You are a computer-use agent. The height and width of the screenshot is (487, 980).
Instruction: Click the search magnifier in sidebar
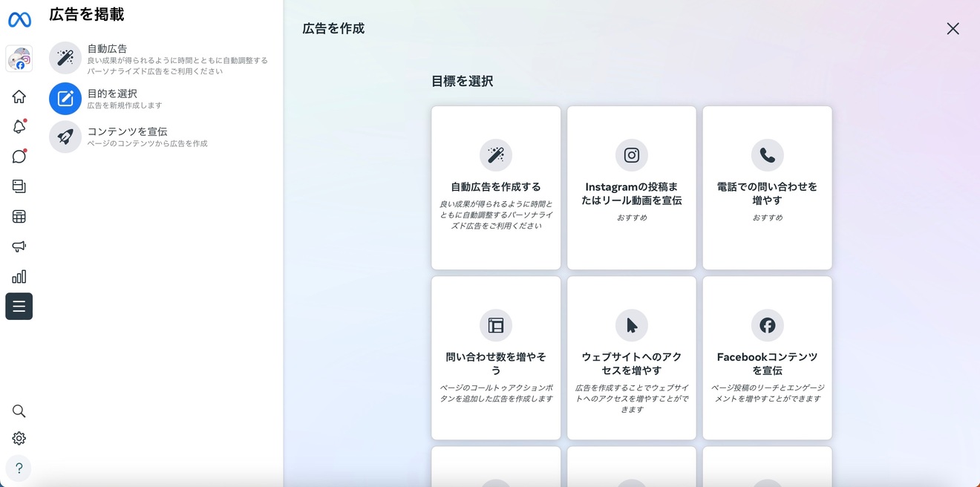coord(19,411)
